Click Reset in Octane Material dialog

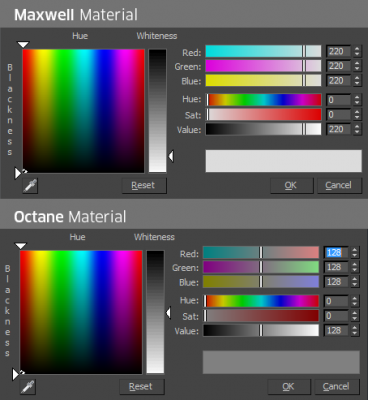(142, 387)
